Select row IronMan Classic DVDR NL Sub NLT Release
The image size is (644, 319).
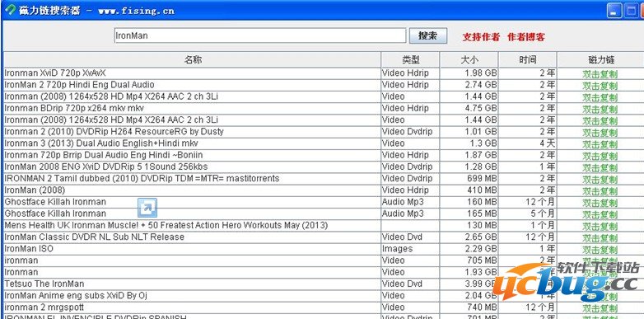(x=324, y=237)
